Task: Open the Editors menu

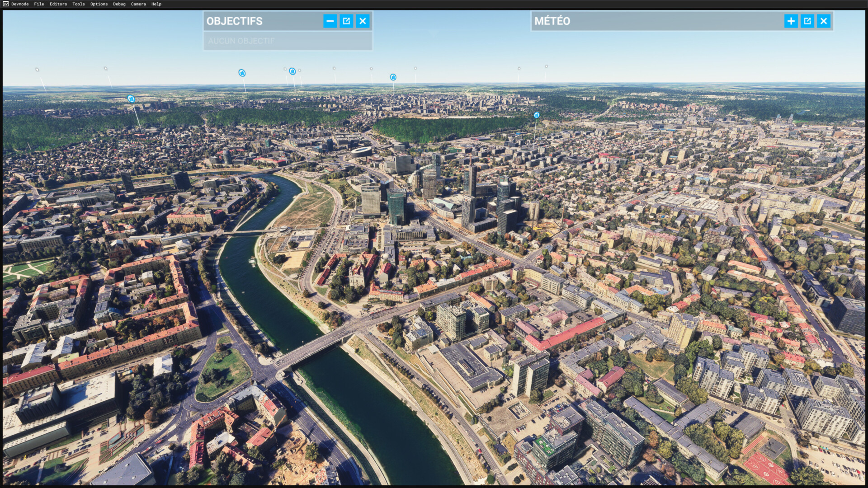Action: click(x=58, y=4)
